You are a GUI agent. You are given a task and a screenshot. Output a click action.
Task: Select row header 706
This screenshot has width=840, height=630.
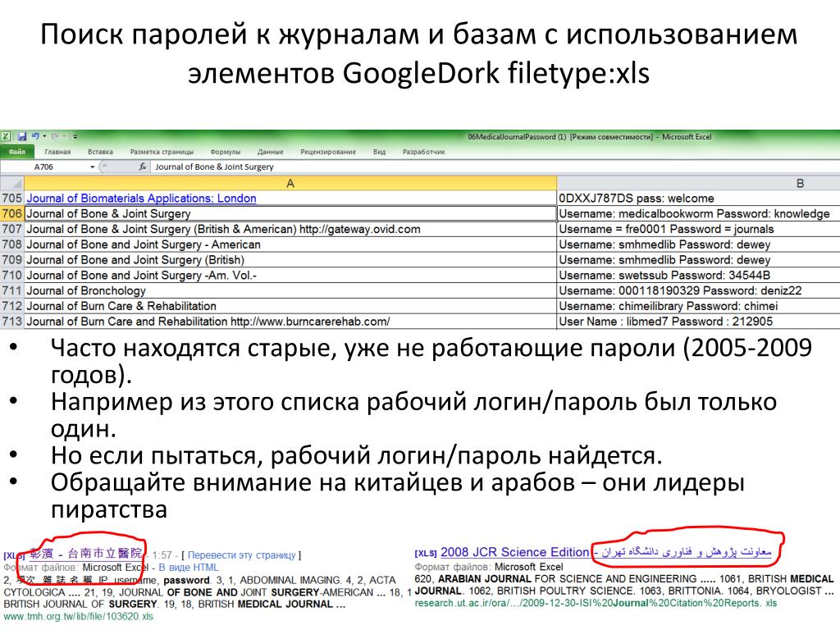(11, 214)
